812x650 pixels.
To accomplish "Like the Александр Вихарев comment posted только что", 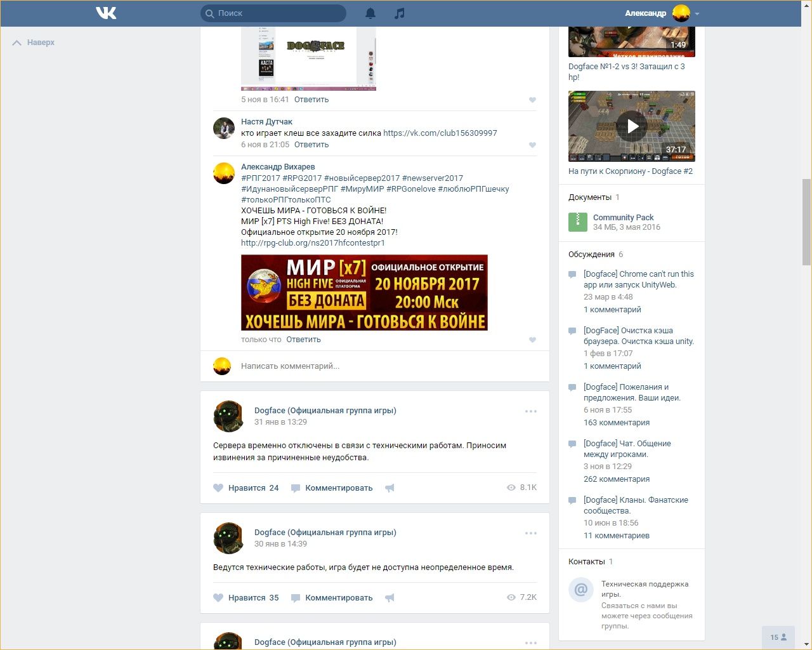I will coord(532,340).
